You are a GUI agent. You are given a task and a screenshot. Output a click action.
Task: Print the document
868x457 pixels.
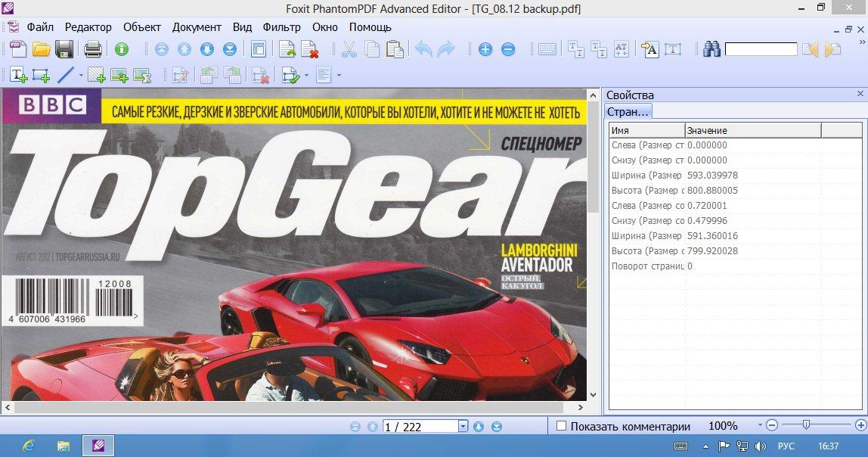tap(93, 49)
